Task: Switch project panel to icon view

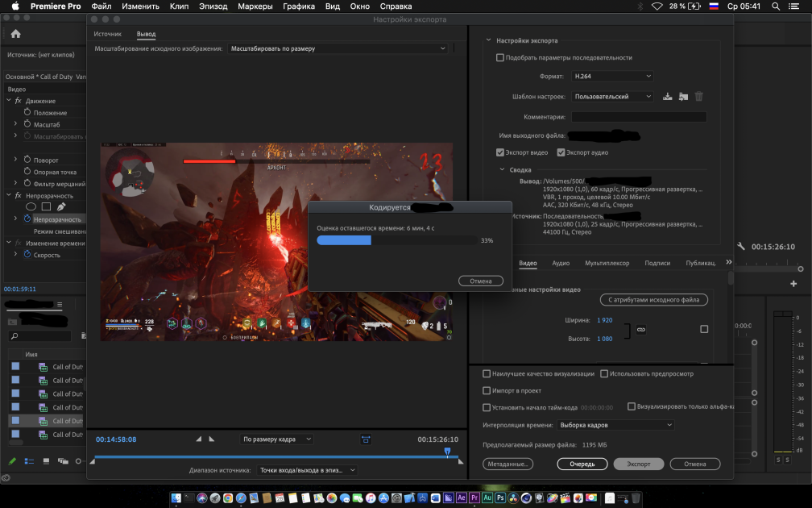Action: point(46,461)
